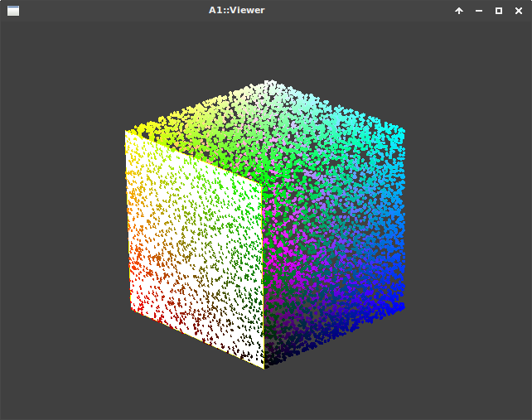Minimize the A1::Viewer window
Viewport: 532px width, 420px height.
click(x=479, y=11)
